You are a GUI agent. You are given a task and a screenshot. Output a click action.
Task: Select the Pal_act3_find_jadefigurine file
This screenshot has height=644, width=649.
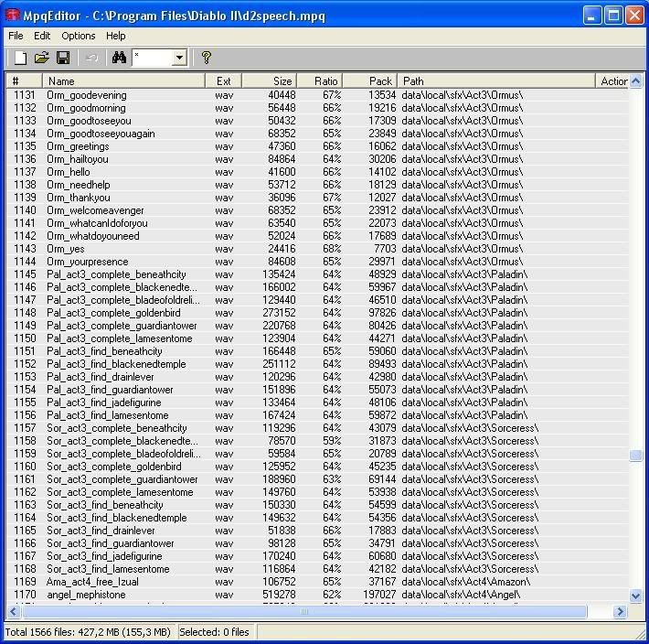pyautogui.click(x=104, y=402)
